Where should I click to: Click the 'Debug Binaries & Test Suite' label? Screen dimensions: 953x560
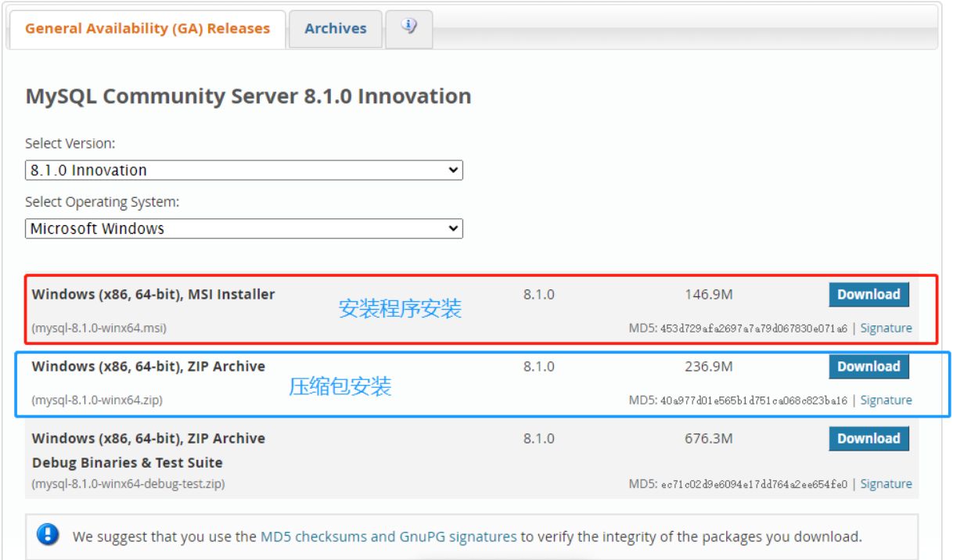tap(128, 463)
